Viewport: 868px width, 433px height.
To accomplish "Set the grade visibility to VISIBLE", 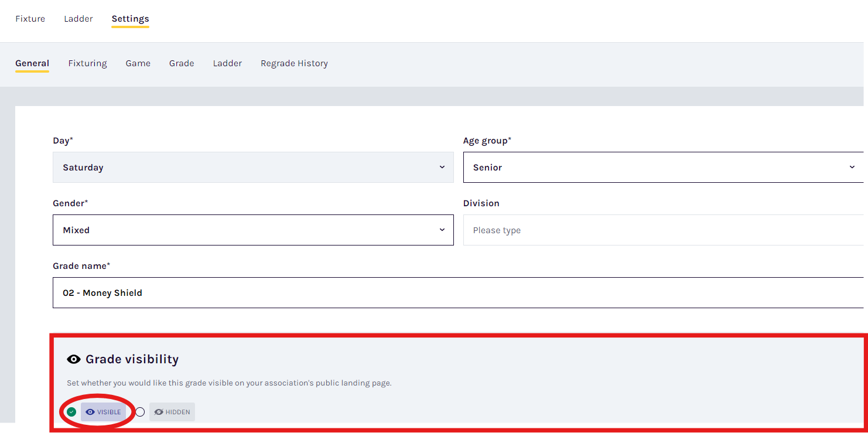I will coord(104,412).
